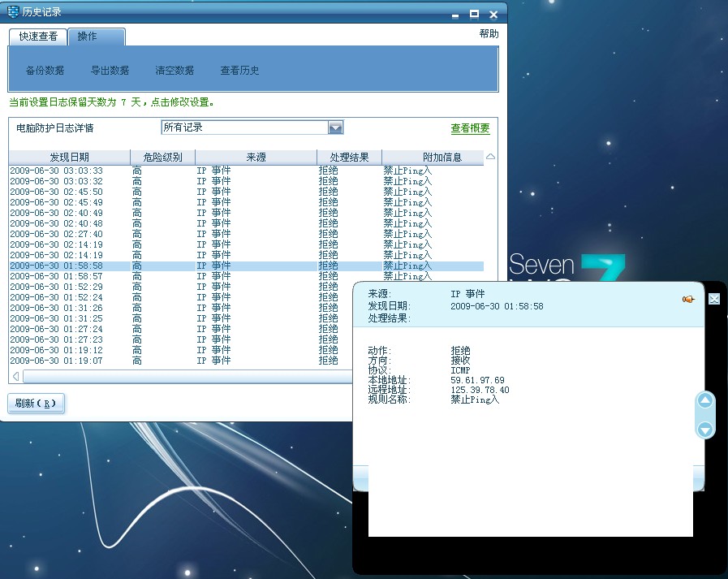The image size is (728, 579).
Task: Close the event details popup
Action: point(714,299)
